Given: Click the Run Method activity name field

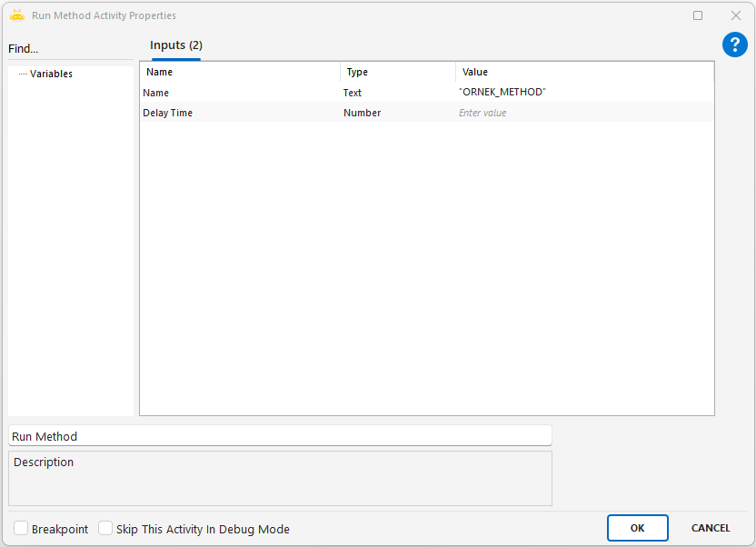Looking at the screenshot, I should click(280, 436).
